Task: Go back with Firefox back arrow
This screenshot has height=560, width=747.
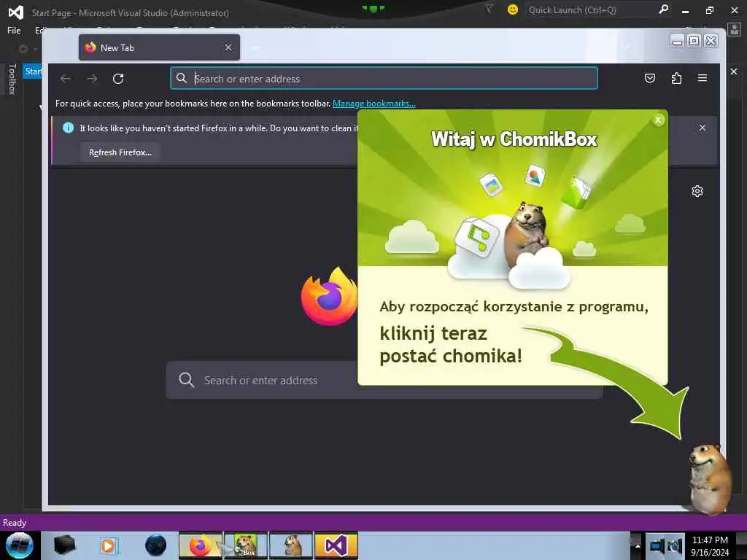Action: [65, 79]
